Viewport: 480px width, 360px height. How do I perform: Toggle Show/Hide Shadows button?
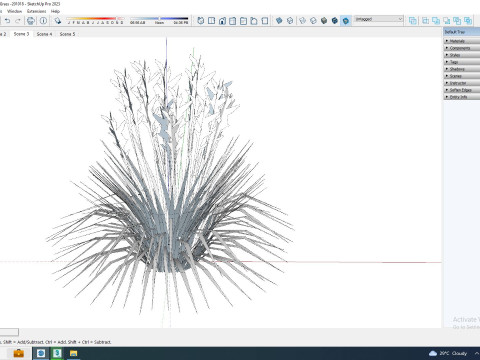tap(58, 21)
